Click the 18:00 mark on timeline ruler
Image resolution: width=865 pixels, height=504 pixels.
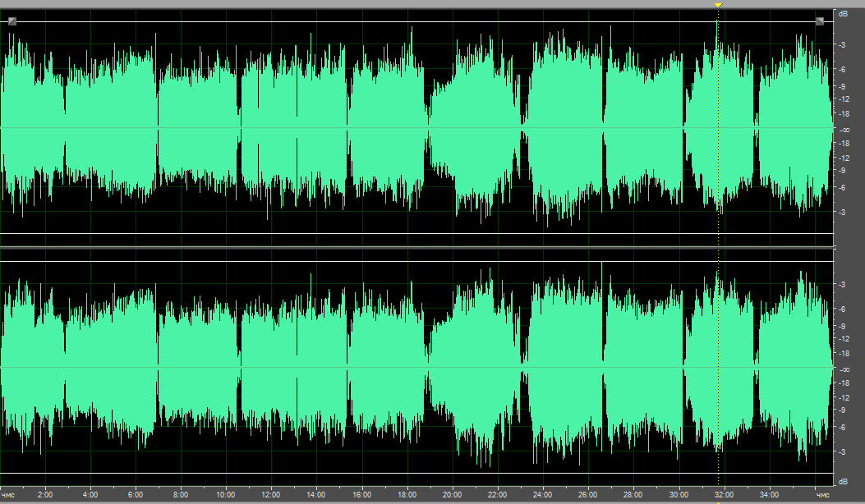[x=407, y=495]
